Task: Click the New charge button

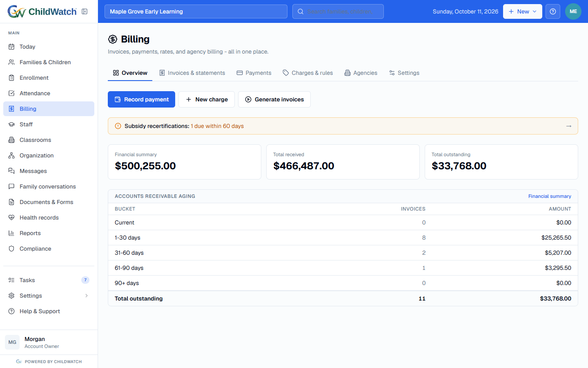Action: pyautogui.click(x=207, y=99)
